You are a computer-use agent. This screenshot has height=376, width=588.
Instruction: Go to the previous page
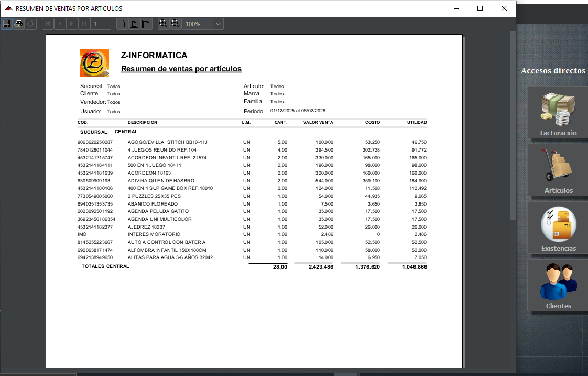[x=59, y=23]
